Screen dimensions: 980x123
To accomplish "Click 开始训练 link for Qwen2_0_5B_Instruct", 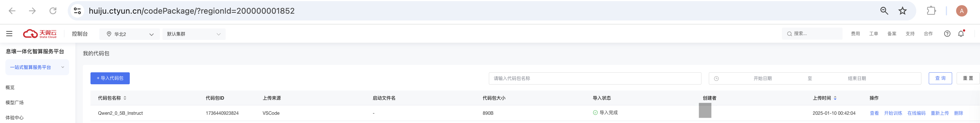I will pyautogui.click(x=893, y=113).
